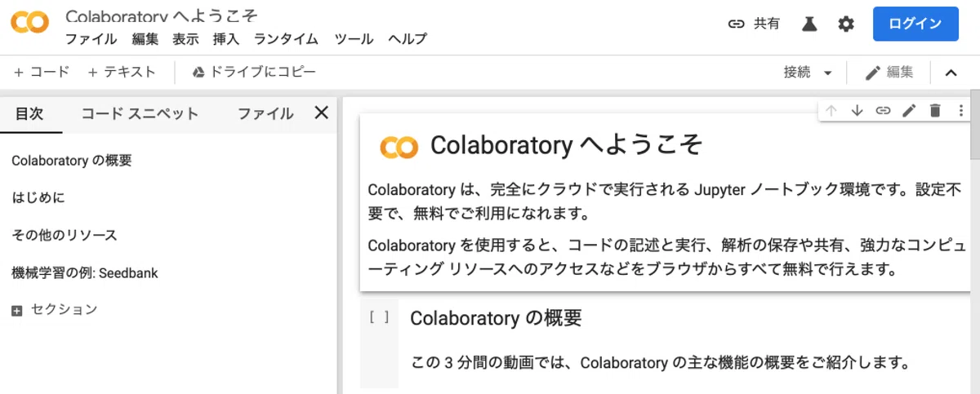Image resolution: width=980 pixels, height=394 pixels.
Task: Switch to the コード スニペット tab
Action: 140,113
